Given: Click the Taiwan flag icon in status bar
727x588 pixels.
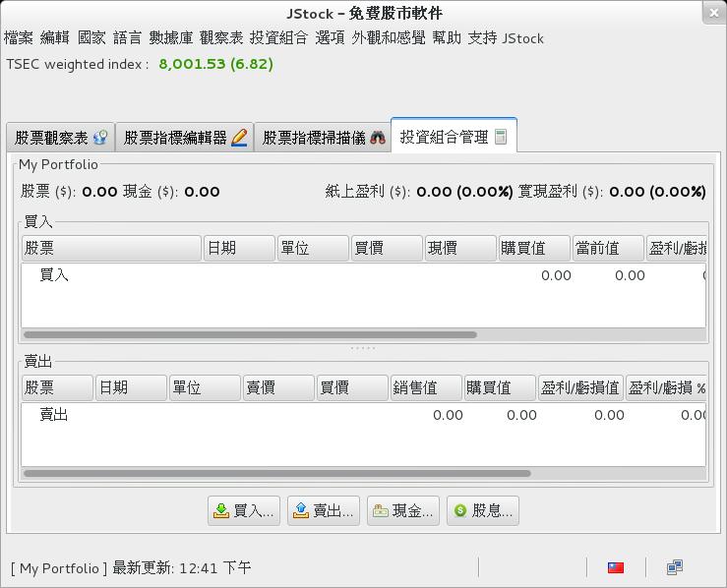Looking at the screenshot, I should (616, 567).
